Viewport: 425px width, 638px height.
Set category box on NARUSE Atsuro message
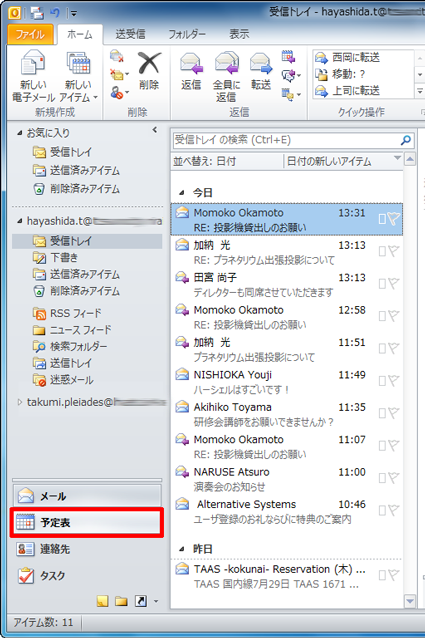(x=382, y=478)
